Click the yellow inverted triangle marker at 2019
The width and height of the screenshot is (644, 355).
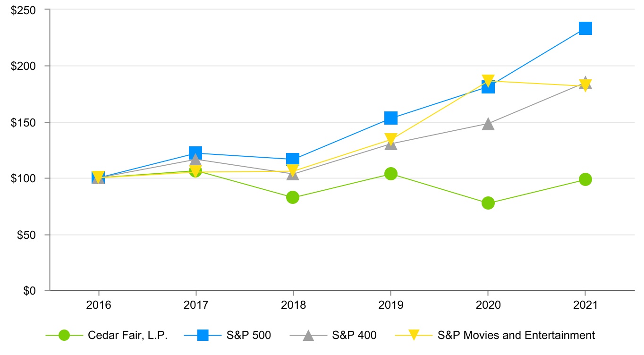click(x=390, y=139)
